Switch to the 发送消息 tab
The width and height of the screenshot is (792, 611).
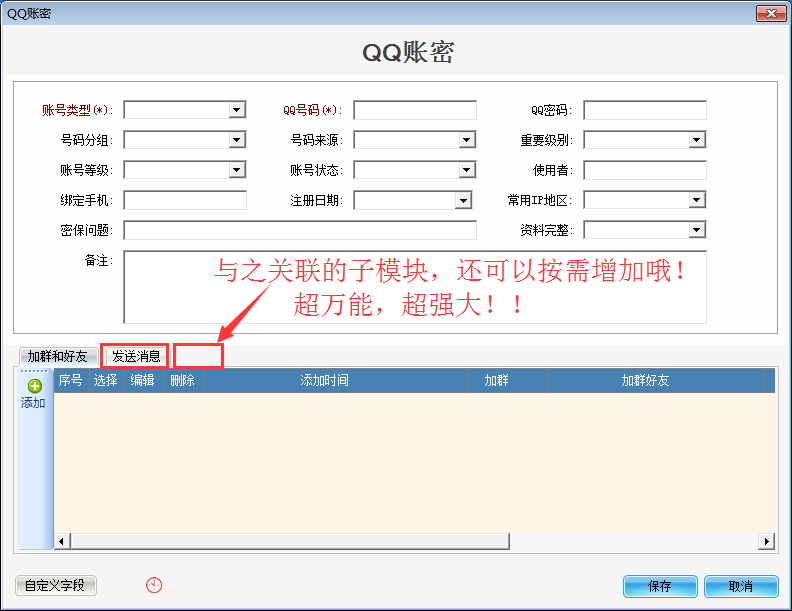click(135, 357)
